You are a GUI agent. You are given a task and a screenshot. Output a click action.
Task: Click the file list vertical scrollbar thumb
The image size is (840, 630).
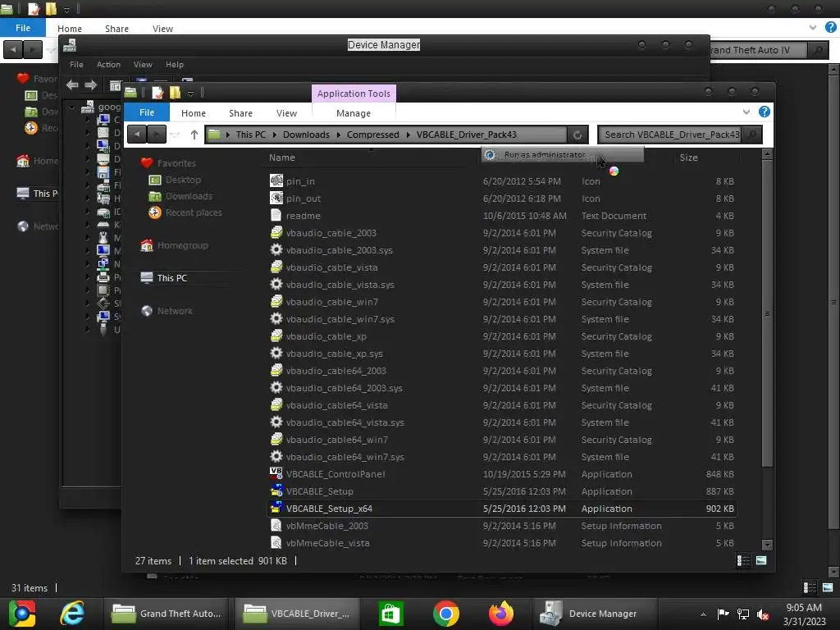point(767,313)
